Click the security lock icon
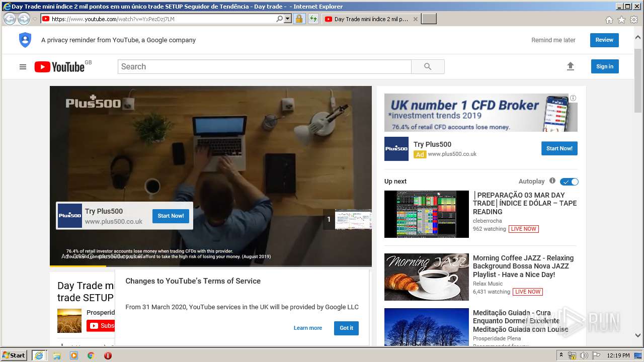This screenshot has height=362, width=644. [299, 19]
